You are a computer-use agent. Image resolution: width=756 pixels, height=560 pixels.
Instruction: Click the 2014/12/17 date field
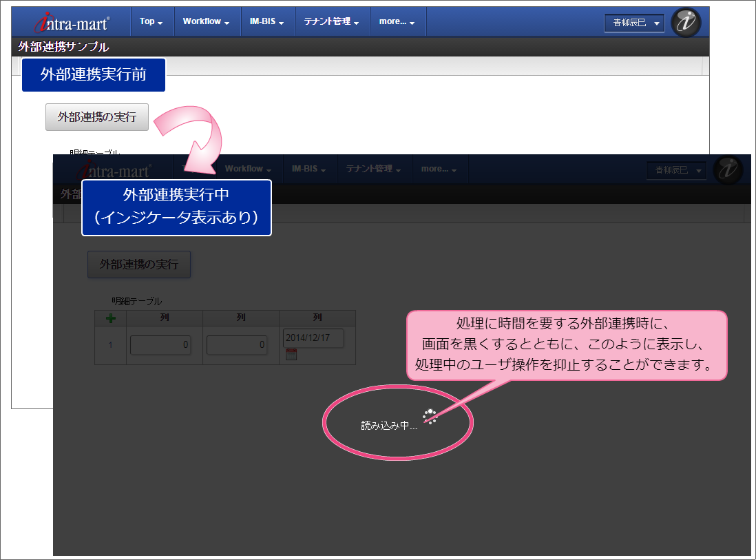(313, 338)
